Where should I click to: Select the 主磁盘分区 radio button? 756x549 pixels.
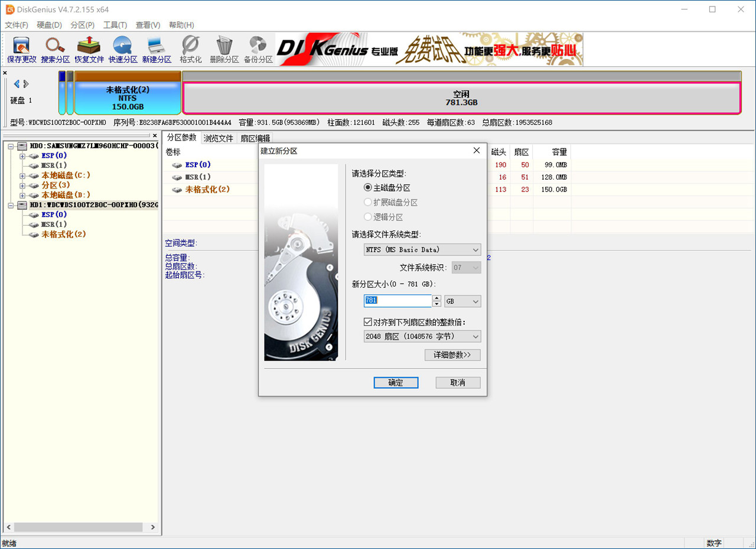[368, 187]
